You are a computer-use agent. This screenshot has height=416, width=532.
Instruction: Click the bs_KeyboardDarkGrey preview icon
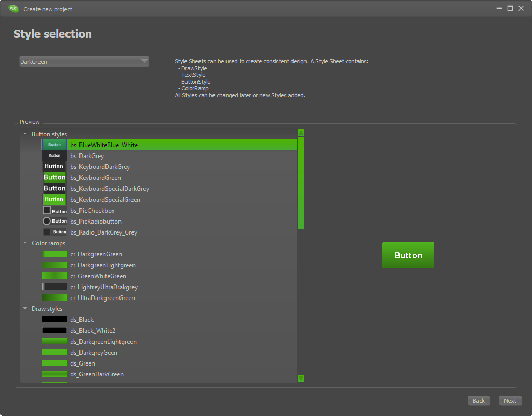[54, 166]
